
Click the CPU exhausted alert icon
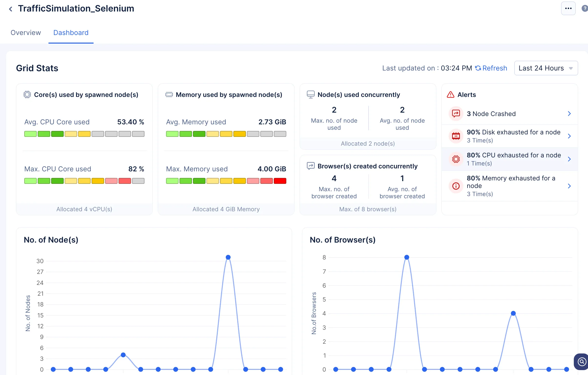point(456,159)
